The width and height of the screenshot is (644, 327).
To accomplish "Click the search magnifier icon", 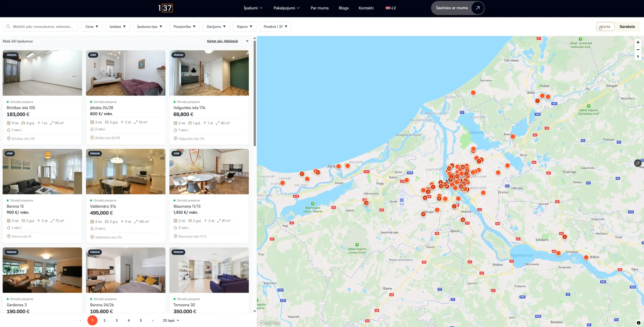I will coord(8,26).
